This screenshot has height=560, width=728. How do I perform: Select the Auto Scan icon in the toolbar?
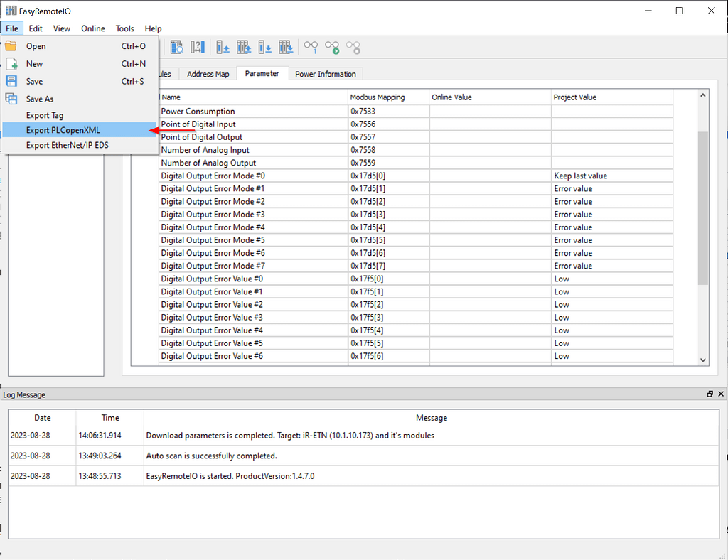tap(176, 47)
